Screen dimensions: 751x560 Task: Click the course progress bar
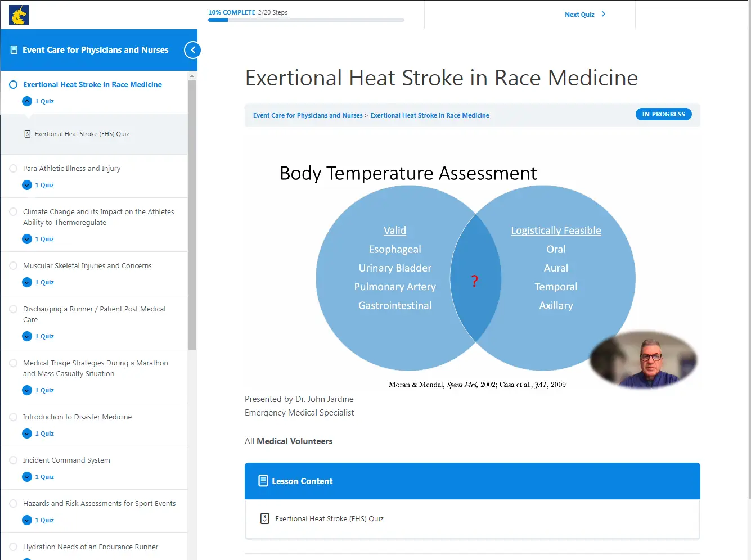(306, 20)
